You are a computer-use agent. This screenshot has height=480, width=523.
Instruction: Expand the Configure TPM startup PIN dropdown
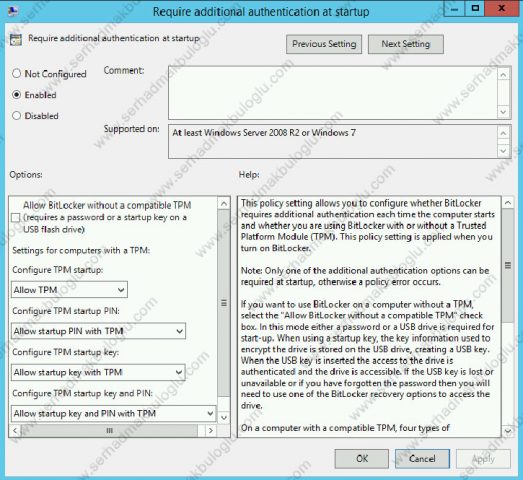(x=98, y=331)
